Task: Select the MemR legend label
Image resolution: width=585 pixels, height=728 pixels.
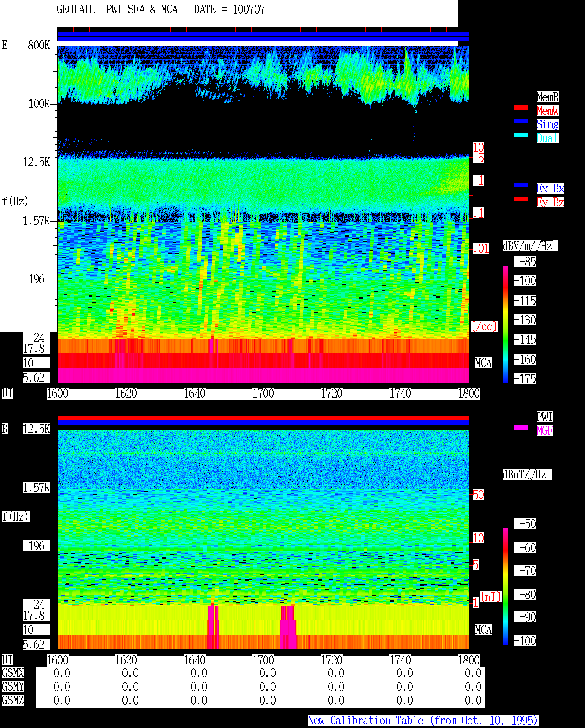Action: coord(548,97)
